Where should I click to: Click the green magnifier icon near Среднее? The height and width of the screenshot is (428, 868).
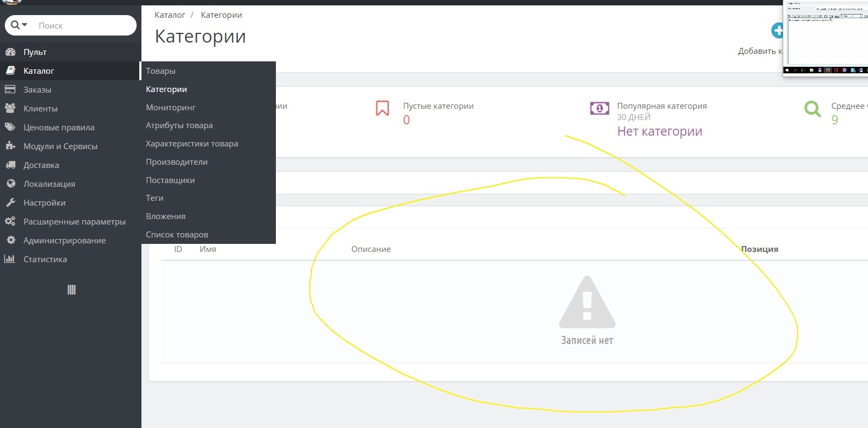(813, 109)
